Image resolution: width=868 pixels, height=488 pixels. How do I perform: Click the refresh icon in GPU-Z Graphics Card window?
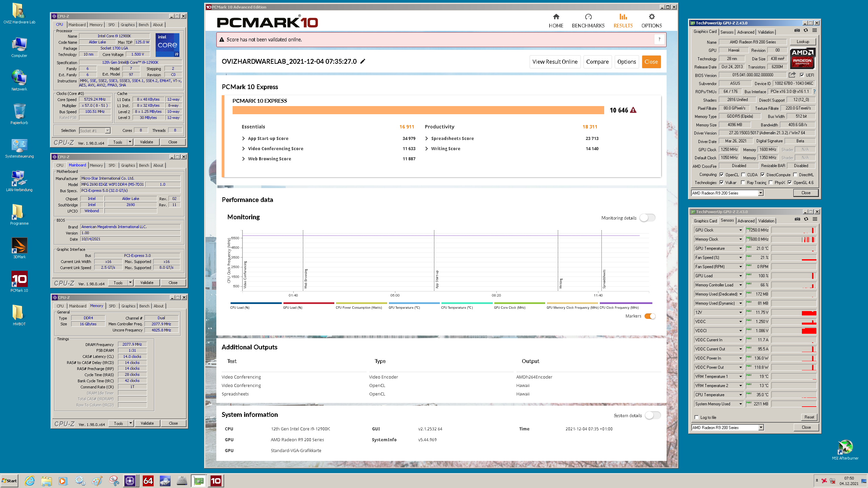[806, 30]
